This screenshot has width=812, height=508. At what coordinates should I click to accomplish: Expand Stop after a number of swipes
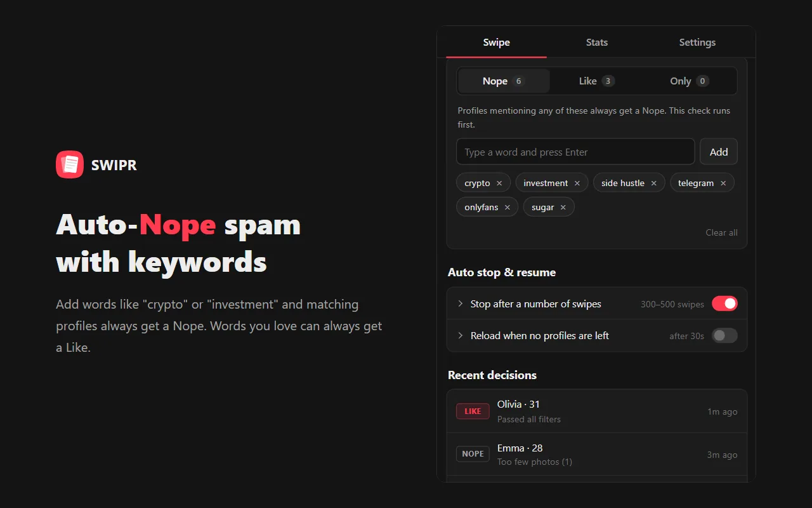[461, 304]
